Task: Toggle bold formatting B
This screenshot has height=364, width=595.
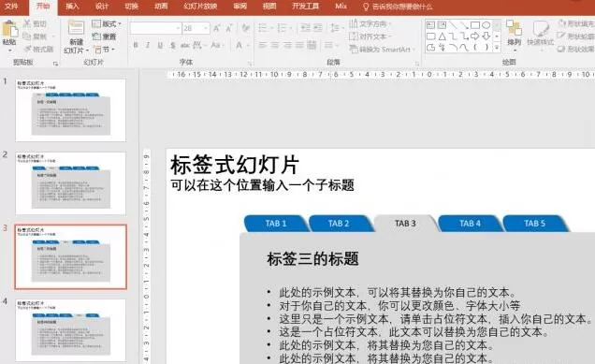Action: click(x=136, y=45)
